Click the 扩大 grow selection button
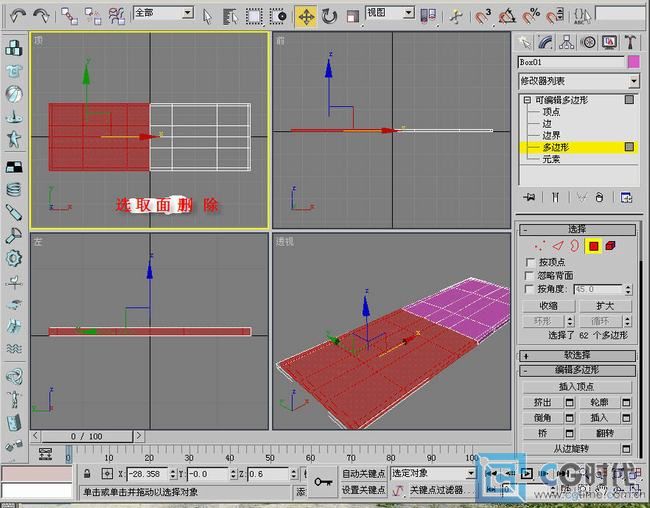The width and height of the screenshot is (650, 508). click(x=605, y=306)
